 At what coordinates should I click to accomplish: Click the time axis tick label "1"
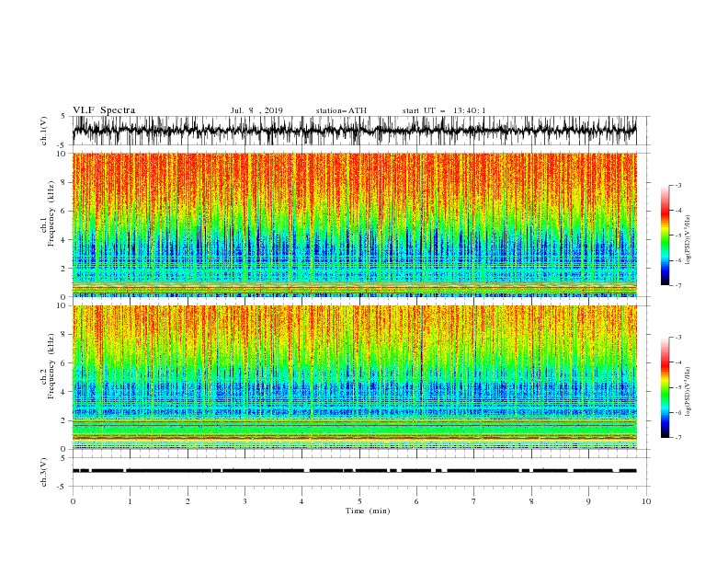[x=130, y=501]
